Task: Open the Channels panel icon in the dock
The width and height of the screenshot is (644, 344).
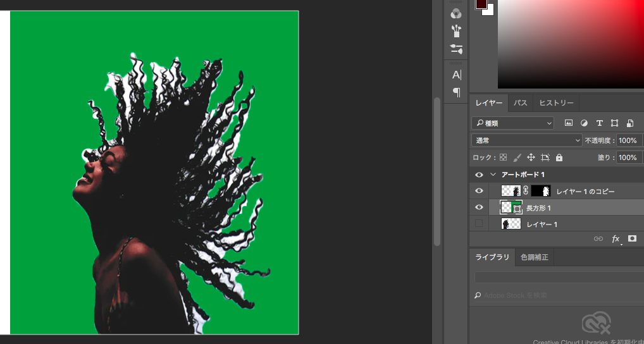Action: [455, 13]
